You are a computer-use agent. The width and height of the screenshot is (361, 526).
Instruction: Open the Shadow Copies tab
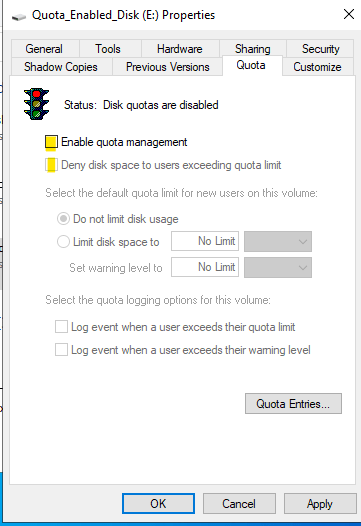(61, 66)
